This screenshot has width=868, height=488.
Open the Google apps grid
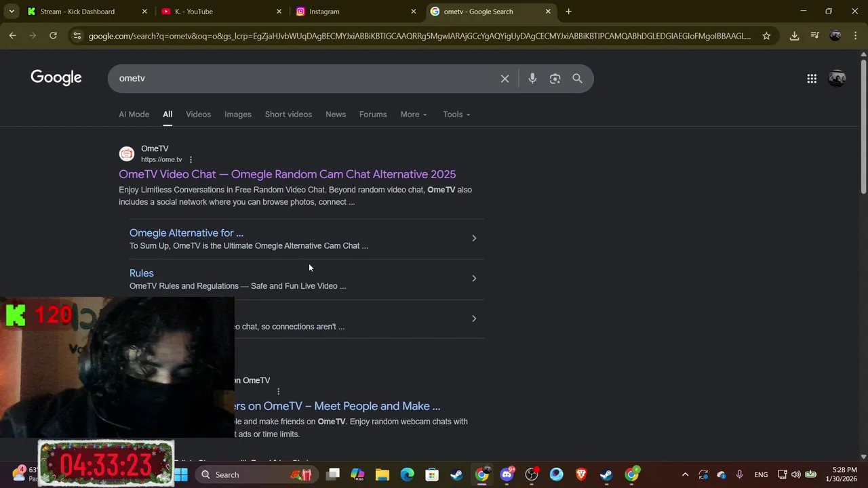click(x=811, y=79)
